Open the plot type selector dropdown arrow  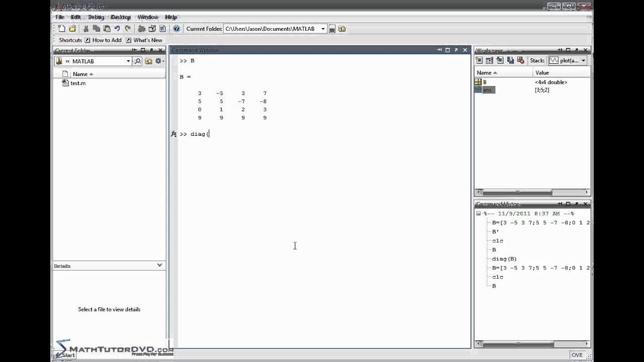584,60
